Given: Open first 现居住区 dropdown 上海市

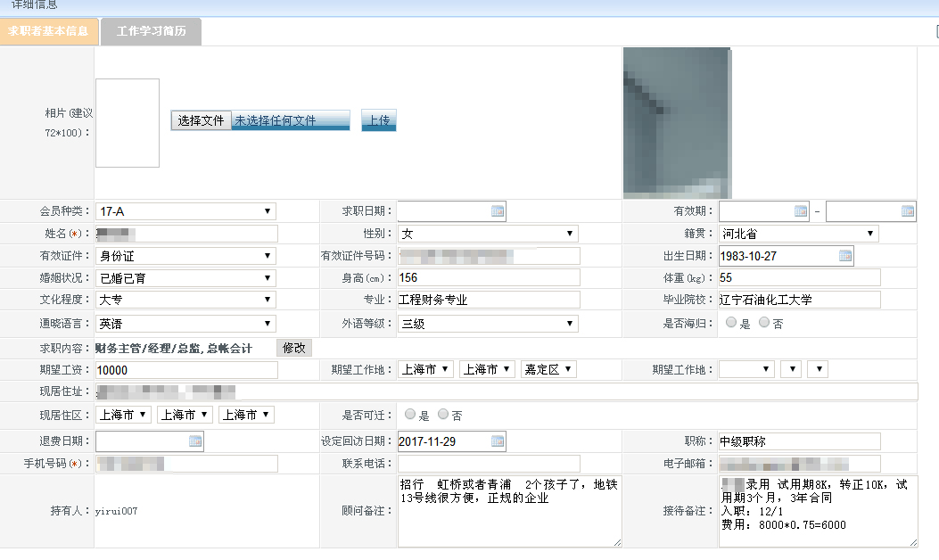Looking at the screenshot, I should (x=123, y=415).
